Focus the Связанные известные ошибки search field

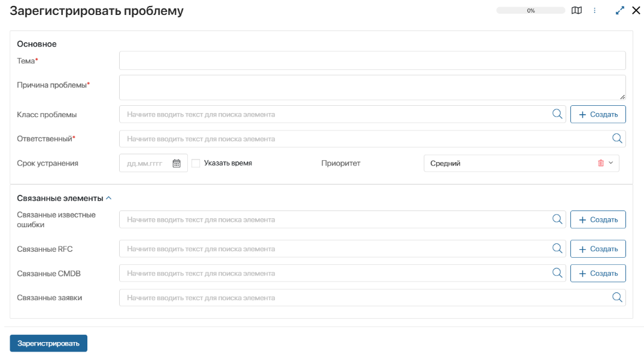coord(342,219)
